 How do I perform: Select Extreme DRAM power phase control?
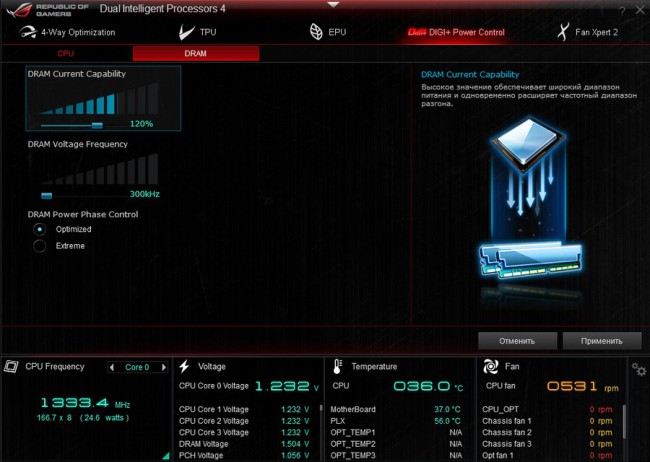[40, 246]
